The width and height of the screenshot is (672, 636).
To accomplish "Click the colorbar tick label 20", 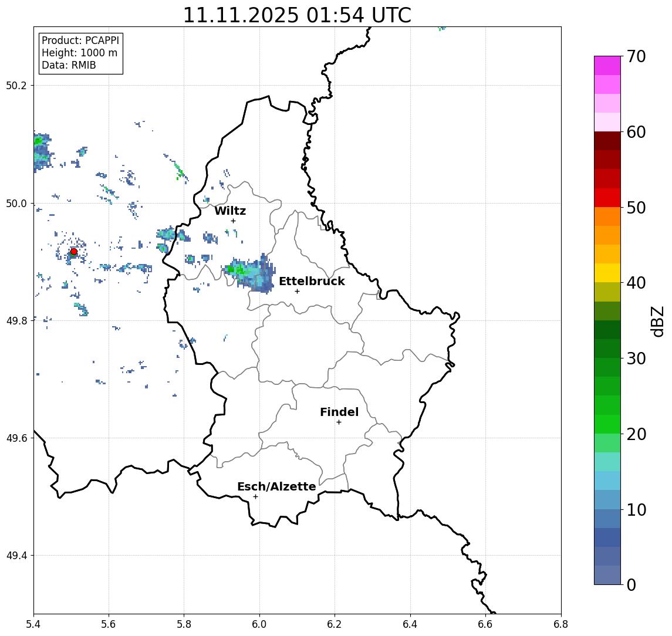I will tap(636, 434).
